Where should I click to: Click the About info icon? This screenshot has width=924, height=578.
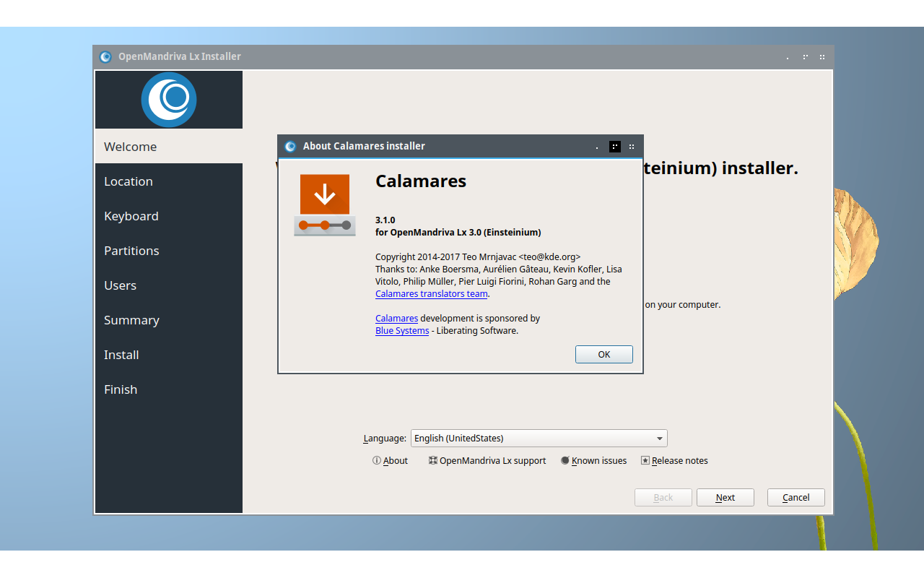click(377, 460)
